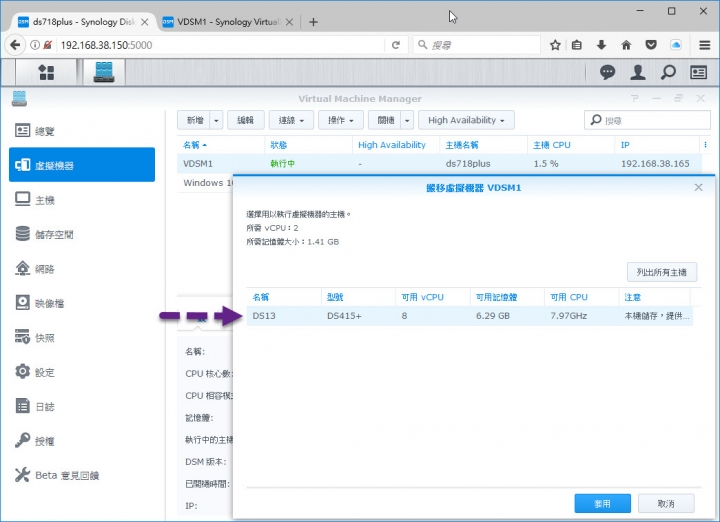The width and height of the screenshot is (720, 522).
Task: Open 映像檔 images in sidebar
Action: click(x=82, y=303)
